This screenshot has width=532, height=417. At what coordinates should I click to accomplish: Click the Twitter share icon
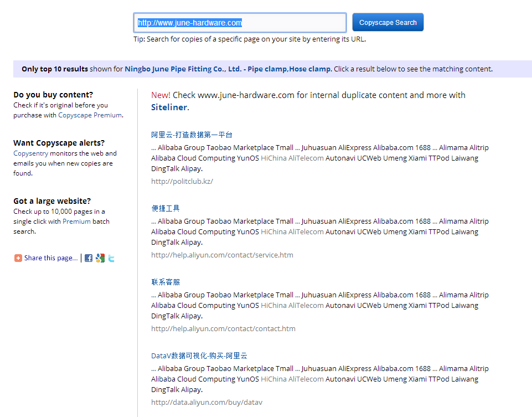point(111,259)
